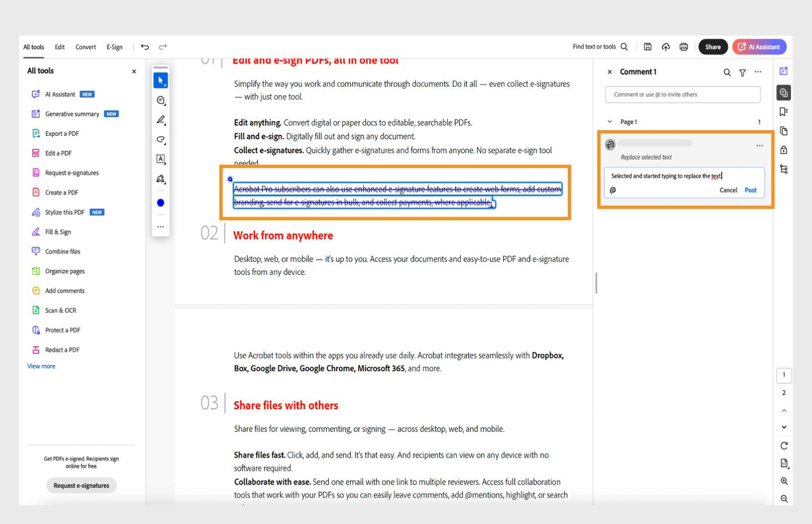Image resolution: width=812 pixels, height=524 pixels.
Task: Pick the Highlight pencil tool
Action: [x=161, y=120]
